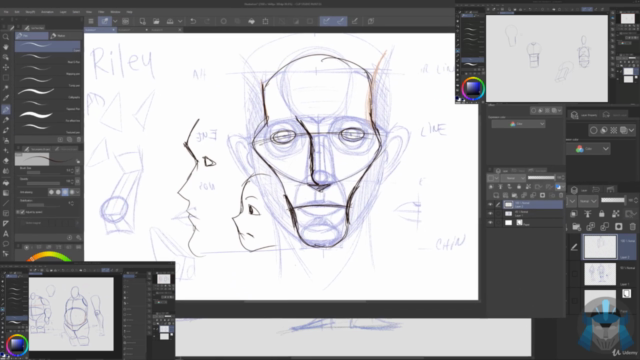Select the highlighted third anti-aliasing option

(65, 192)
